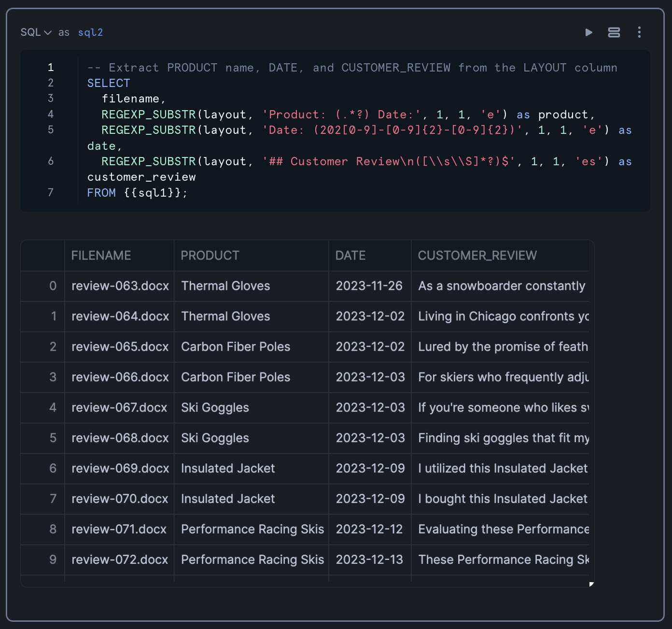Viewport: 672px width, 629px height.
Task: Click cell review-063.docx in the table
Action: pyautogui.click(x=120, y=286)
